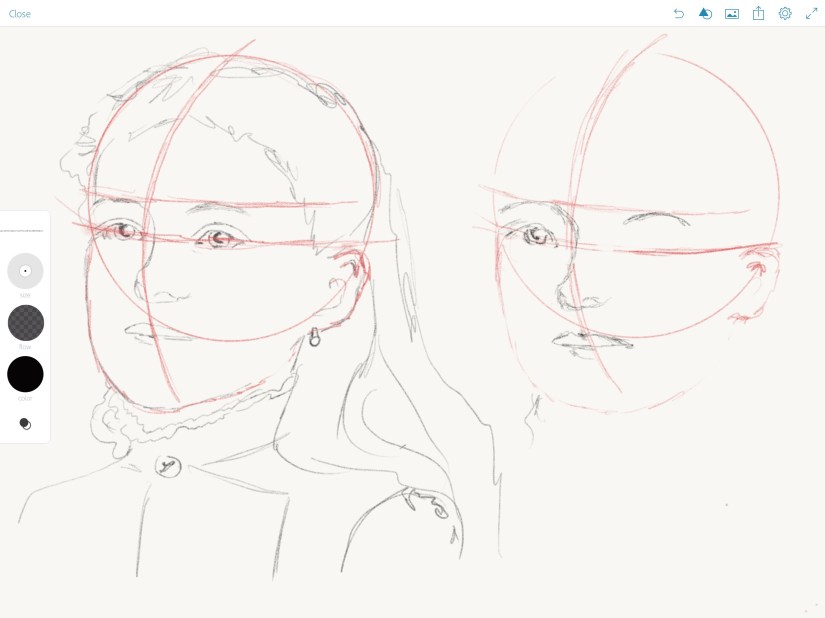Select the brush size control
This screenshot has width=825, height=618.
[25, 271]
